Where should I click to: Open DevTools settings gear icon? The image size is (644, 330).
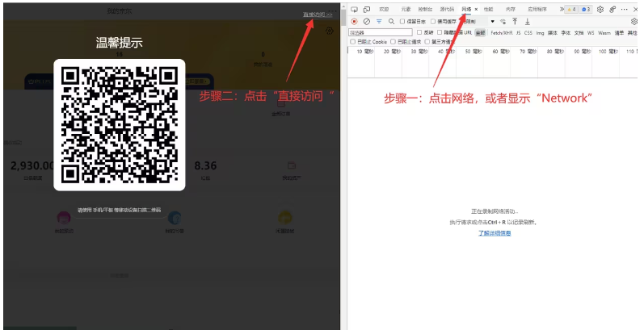tap(600, 10)
